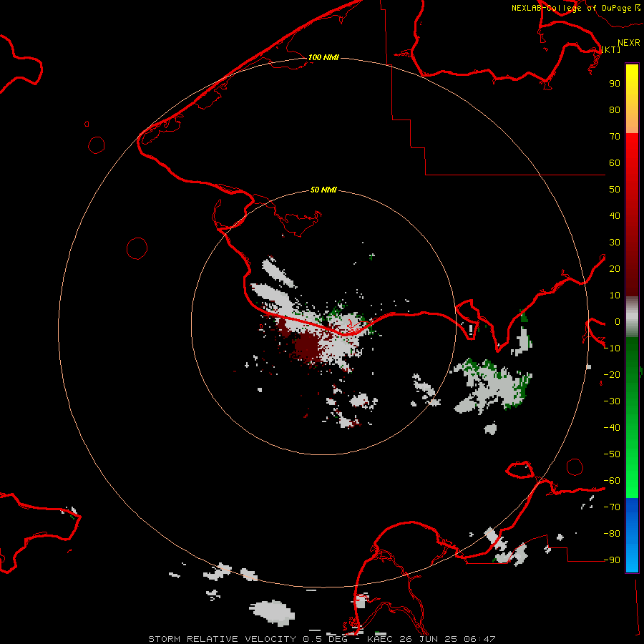
Task: Click the green segment of the color bar
Action: tap(632, 417)
